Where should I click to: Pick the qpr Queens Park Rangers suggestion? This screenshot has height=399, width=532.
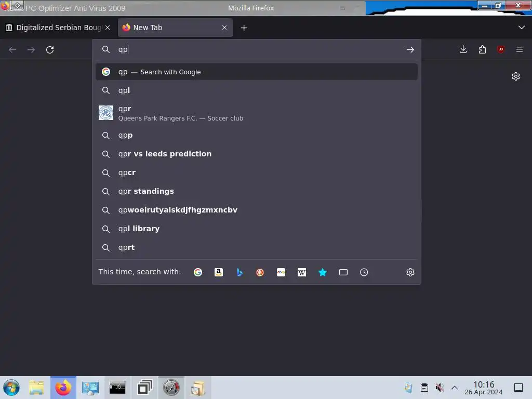257,113
